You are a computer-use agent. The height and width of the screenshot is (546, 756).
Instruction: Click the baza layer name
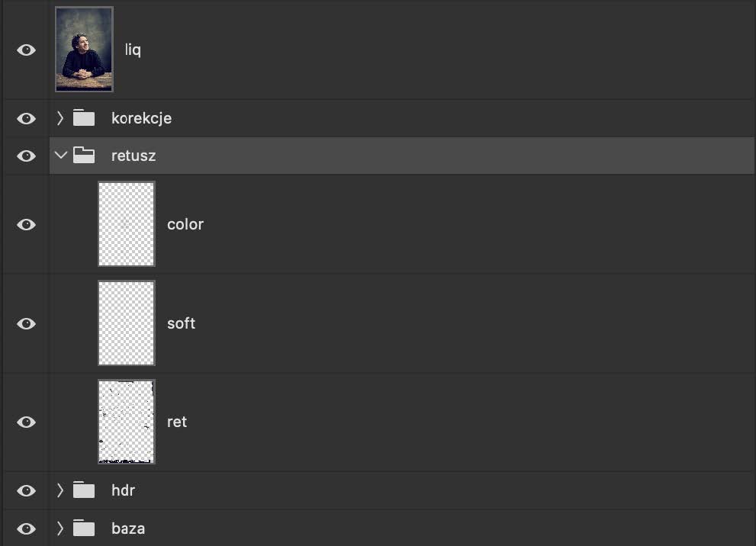click(128, 528)
